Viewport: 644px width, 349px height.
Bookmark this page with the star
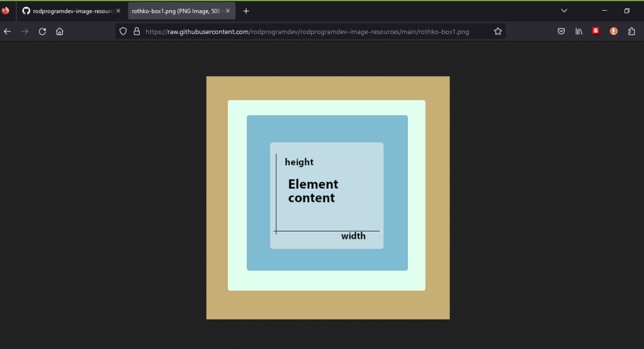pyautogui.click(x=498, y=31)
